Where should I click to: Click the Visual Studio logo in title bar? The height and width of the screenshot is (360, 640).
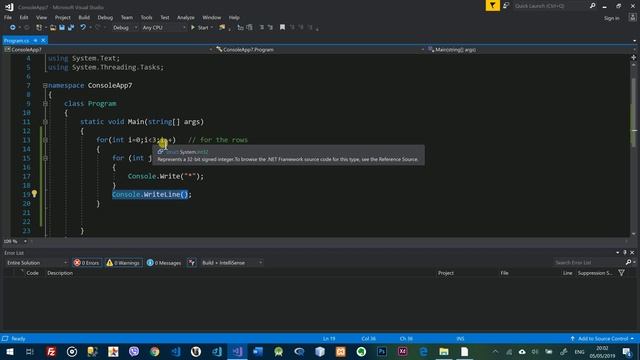click(9, 7)
